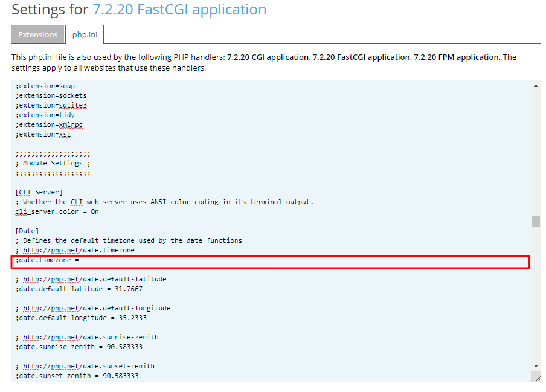Click the ;extension=soap line
The width and height of the screenshot is (546, 392).
pos(45,86)
